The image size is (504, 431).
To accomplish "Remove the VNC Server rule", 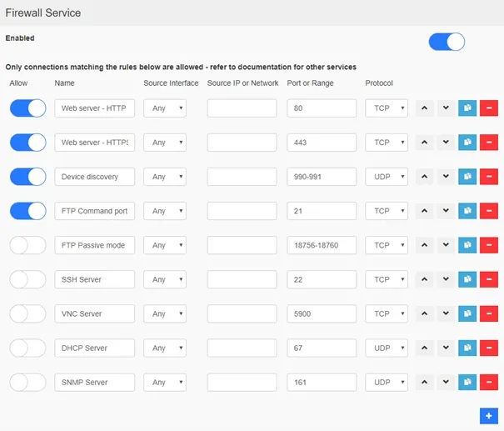I will pyautogui.click(x=489, y=313).
